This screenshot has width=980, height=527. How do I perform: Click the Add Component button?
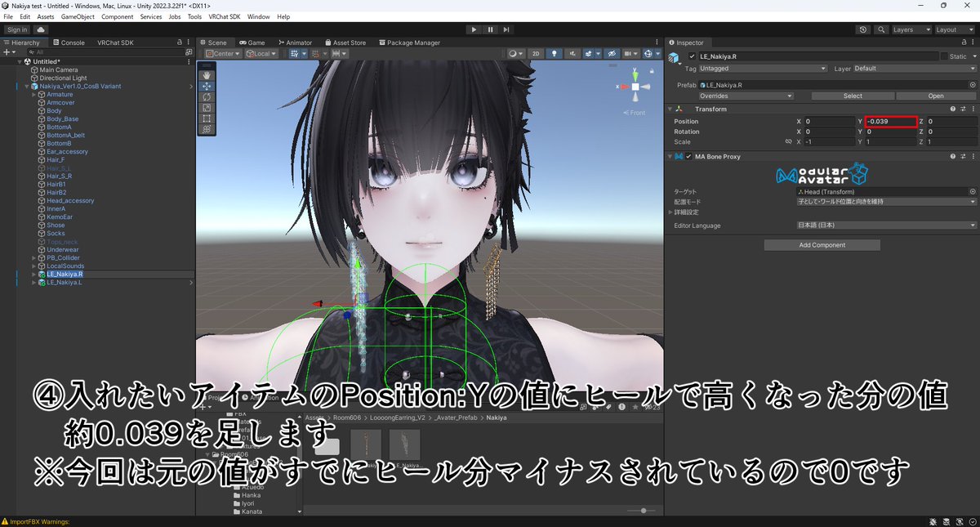point(822,245)
